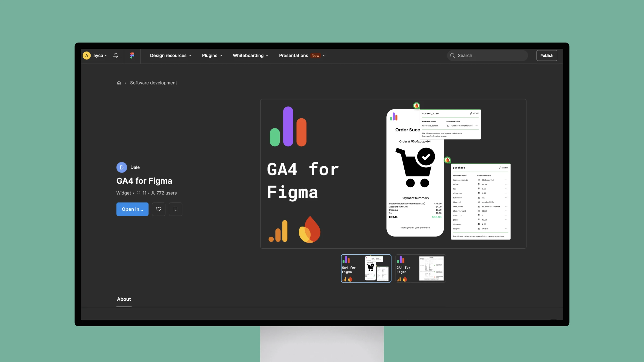Expand the Whiteboarding dropdown menu
The height and width of the screenshot is (362, 644).
coord(250,55)
